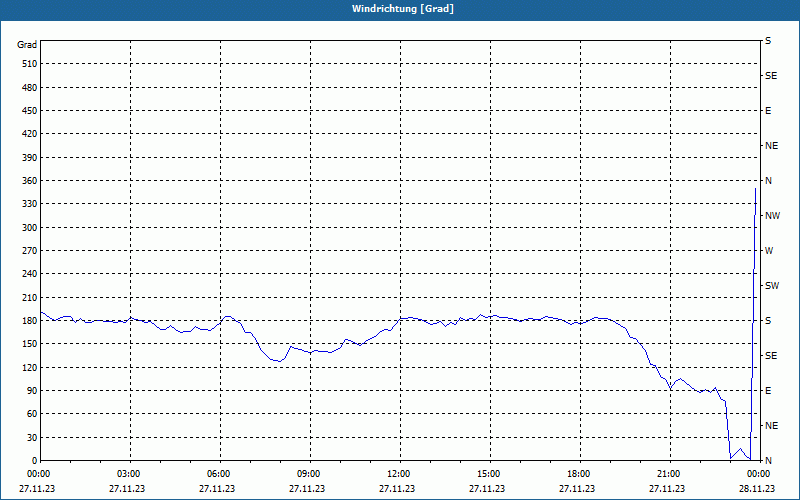Click the 03:00 time axis label
800x500 pixels.
point(128,474)
